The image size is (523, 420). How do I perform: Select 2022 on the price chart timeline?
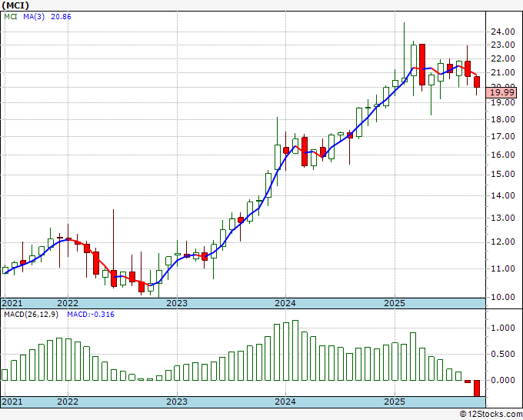tap(68, 303)
